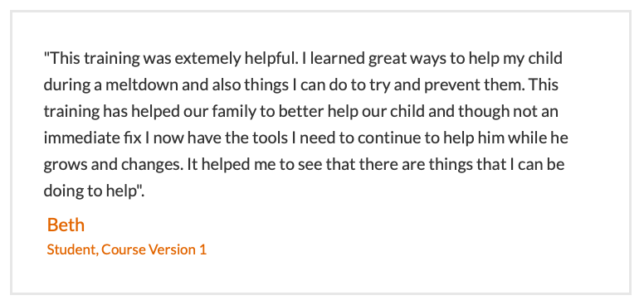Click the author name Beth
This screenshot has height=305, width=644.
coord(66,225)
